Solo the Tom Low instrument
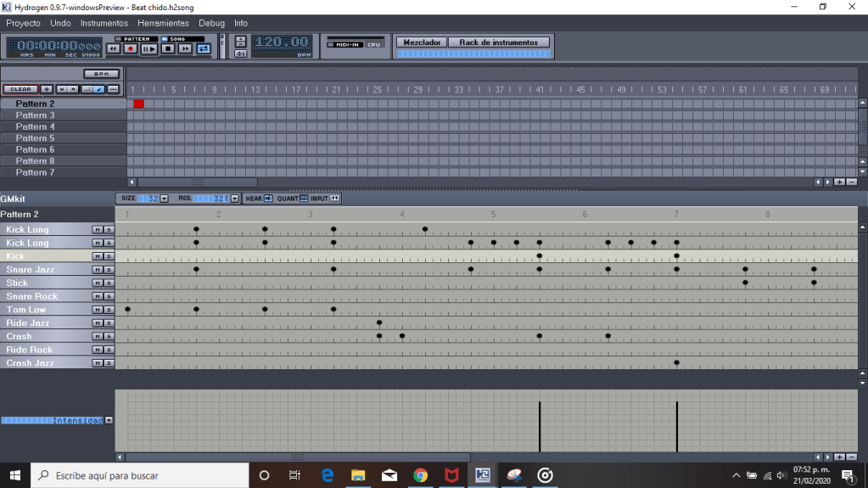 tap(109, 310)
